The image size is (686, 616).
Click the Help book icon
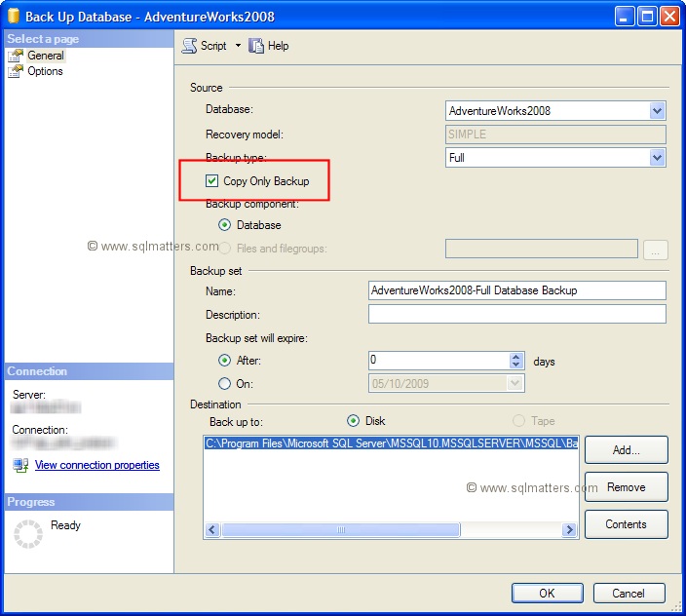[x=256, y=46]
